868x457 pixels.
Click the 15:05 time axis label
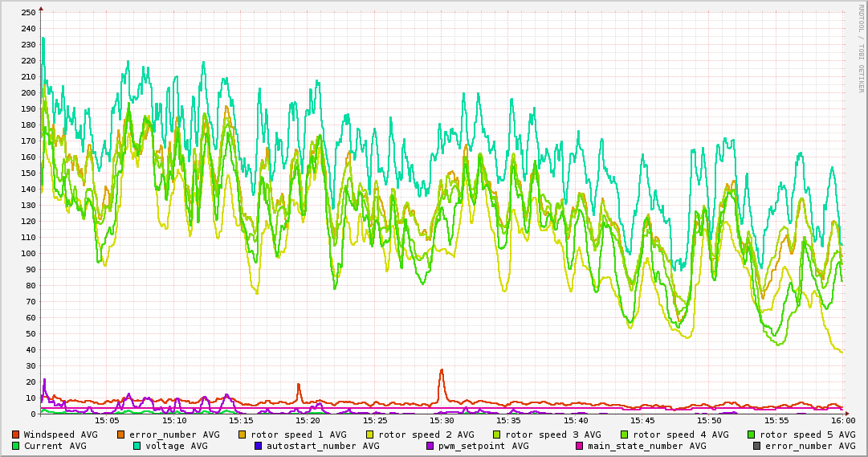(107, 421)
